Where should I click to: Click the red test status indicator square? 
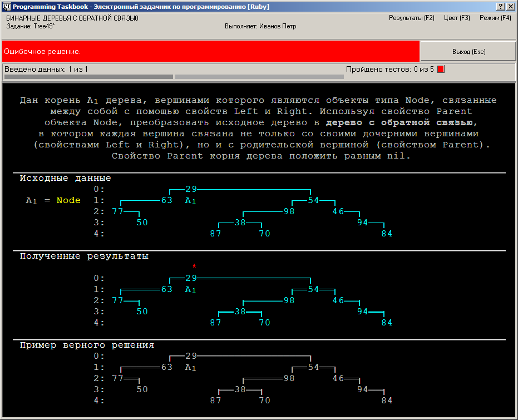coord(441,69)
